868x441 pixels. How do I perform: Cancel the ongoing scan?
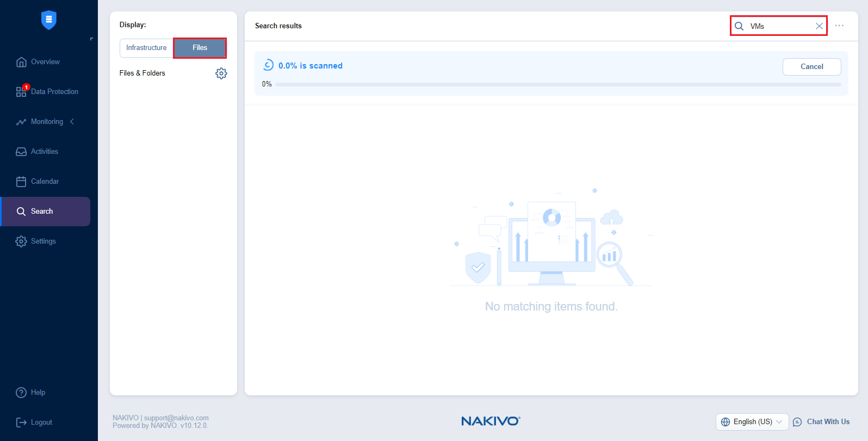coord(811,67)
